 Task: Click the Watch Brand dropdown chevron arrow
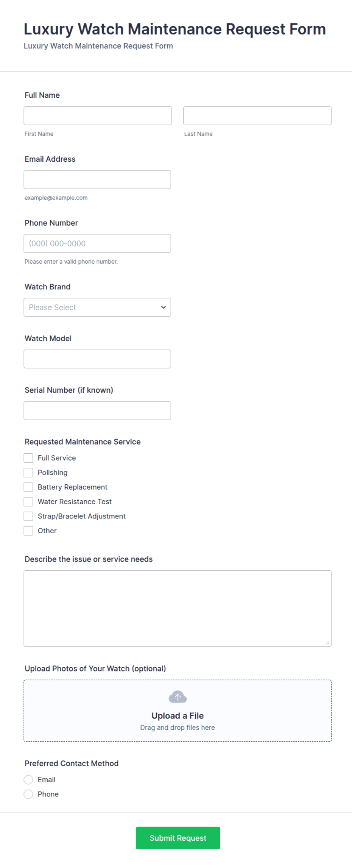pos(164,307)
